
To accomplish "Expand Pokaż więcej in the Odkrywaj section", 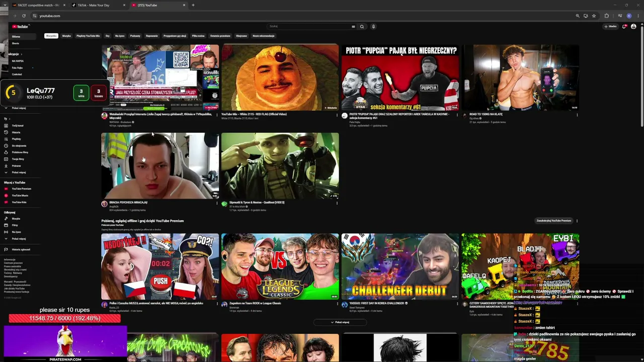I will [19, 239].
